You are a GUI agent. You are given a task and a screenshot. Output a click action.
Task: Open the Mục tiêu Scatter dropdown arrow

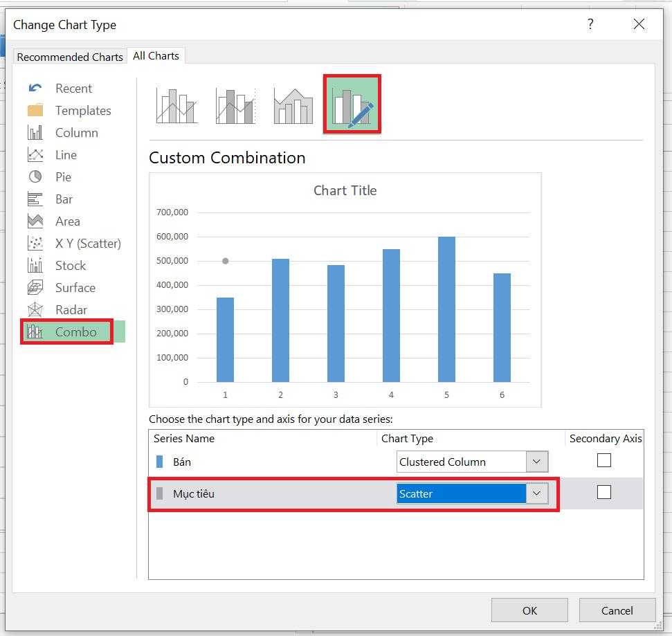click(536, 494)
